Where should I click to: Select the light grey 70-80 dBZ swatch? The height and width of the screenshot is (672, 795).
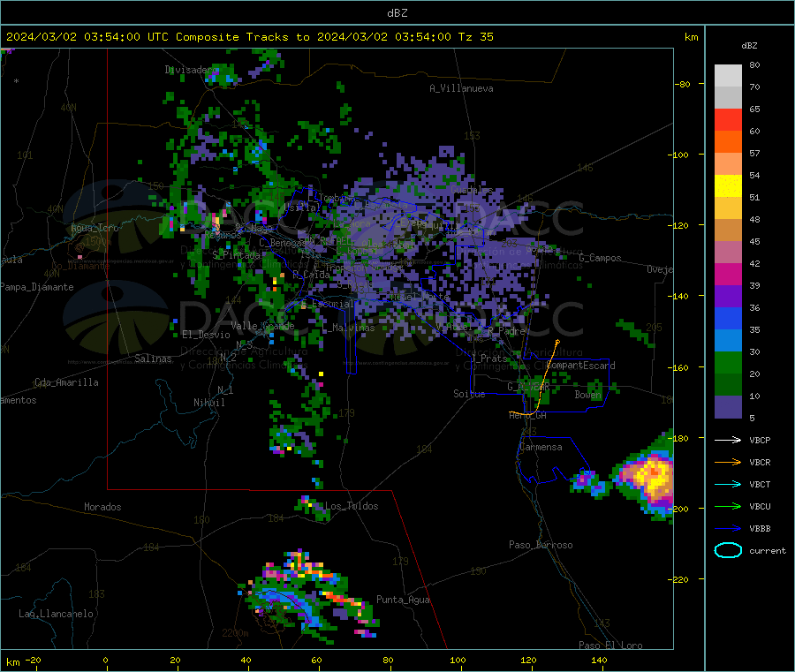pyautogui.click(x=728, y=76)
